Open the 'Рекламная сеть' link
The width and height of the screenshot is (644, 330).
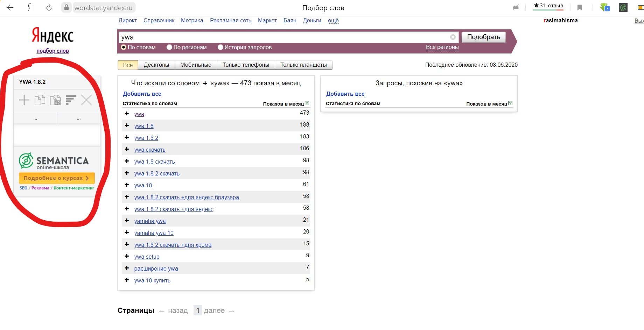(231, 21)
